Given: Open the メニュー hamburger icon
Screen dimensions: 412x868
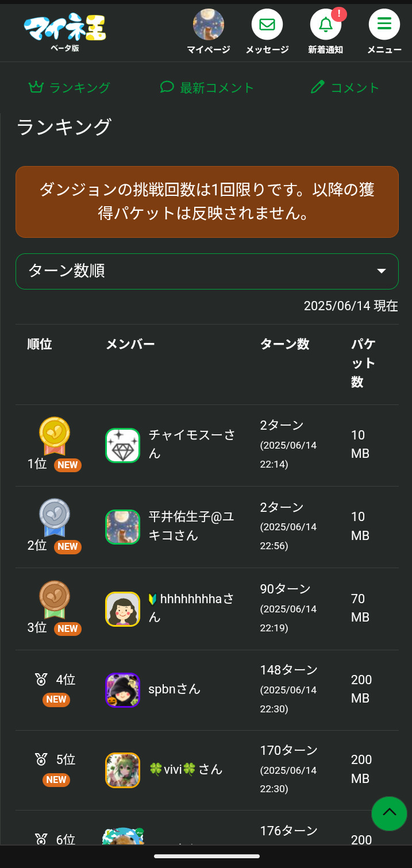Looking at the screenshot, I should (384, 25).
